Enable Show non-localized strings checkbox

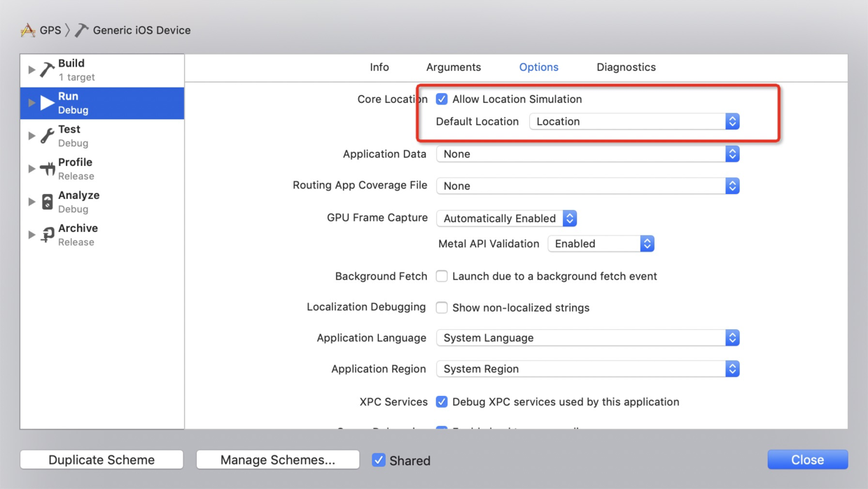tap(442, 308)
